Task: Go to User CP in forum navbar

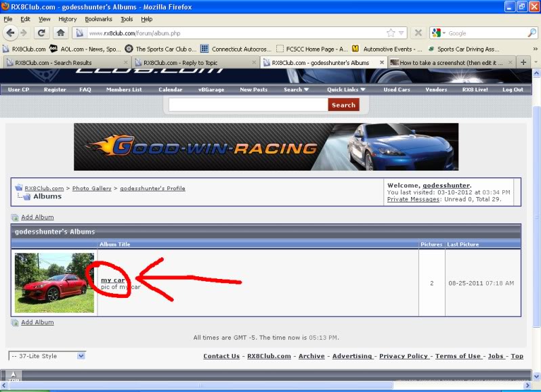Action: click(x=19, y=89)
